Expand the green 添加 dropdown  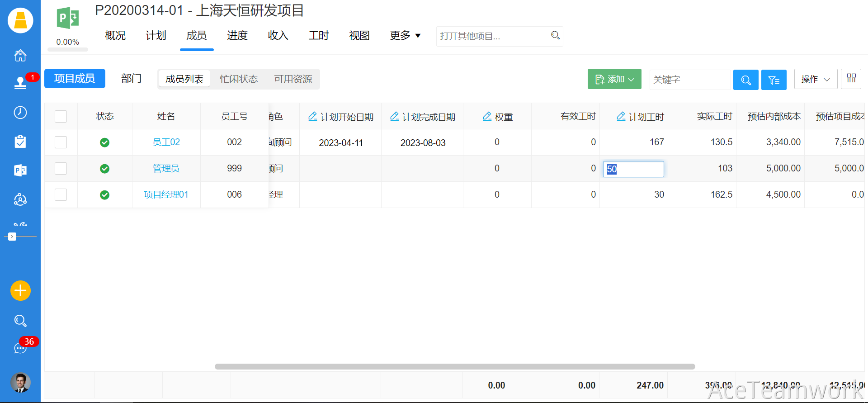(x=614, y=79)
